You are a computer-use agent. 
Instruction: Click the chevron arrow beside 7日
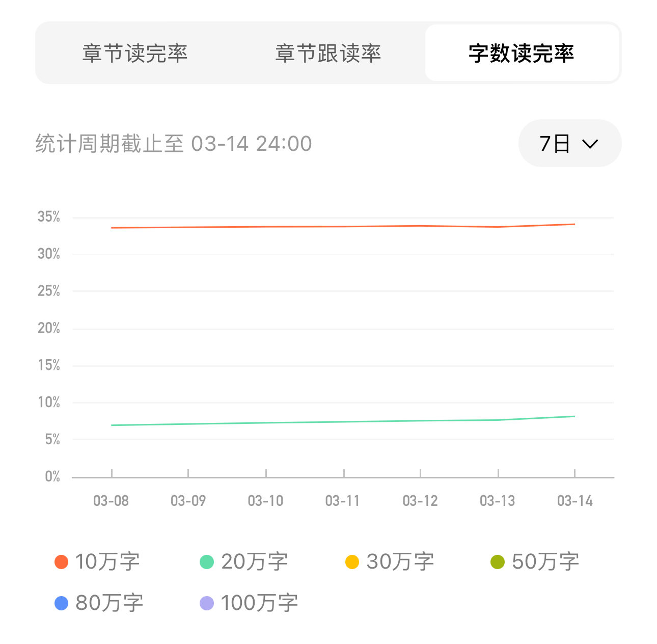point(590,144)
